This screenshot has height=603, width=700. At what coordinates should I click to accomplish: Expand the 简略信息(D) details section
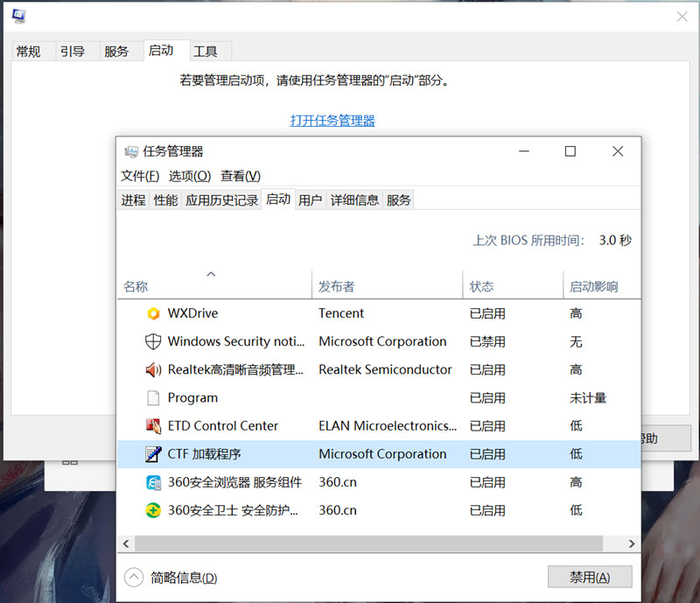133,577
